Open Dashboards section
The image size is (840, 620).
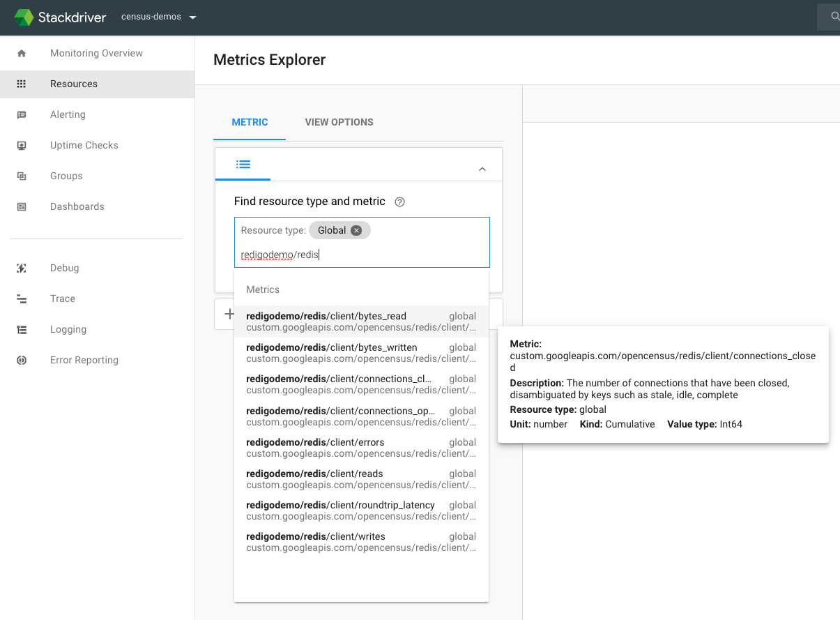[x=77, y=206]
